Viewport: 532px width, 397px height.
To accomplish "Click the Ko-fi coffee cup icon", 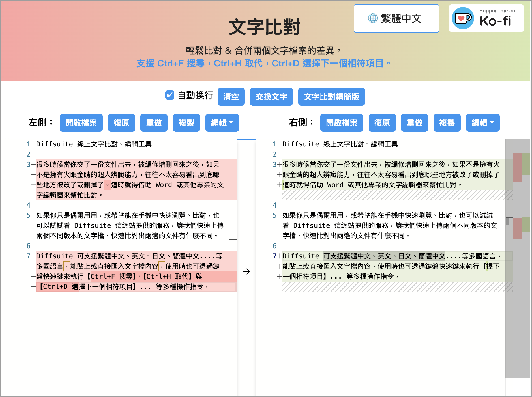I will pyautogui.click(x=463, y=18).
